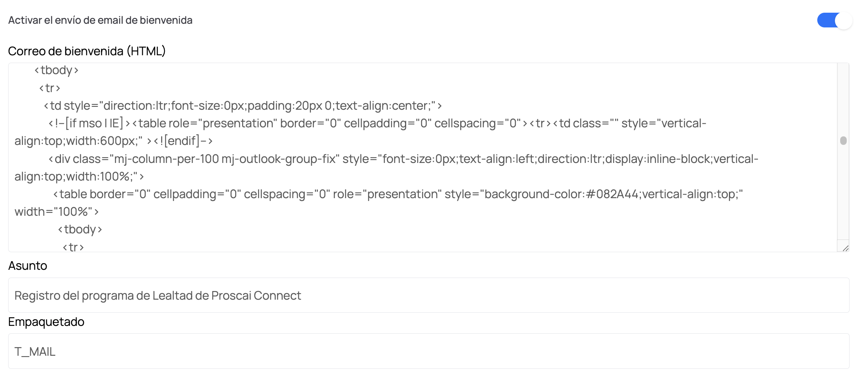Toggle the welcome email sending switch

[834, 20]
